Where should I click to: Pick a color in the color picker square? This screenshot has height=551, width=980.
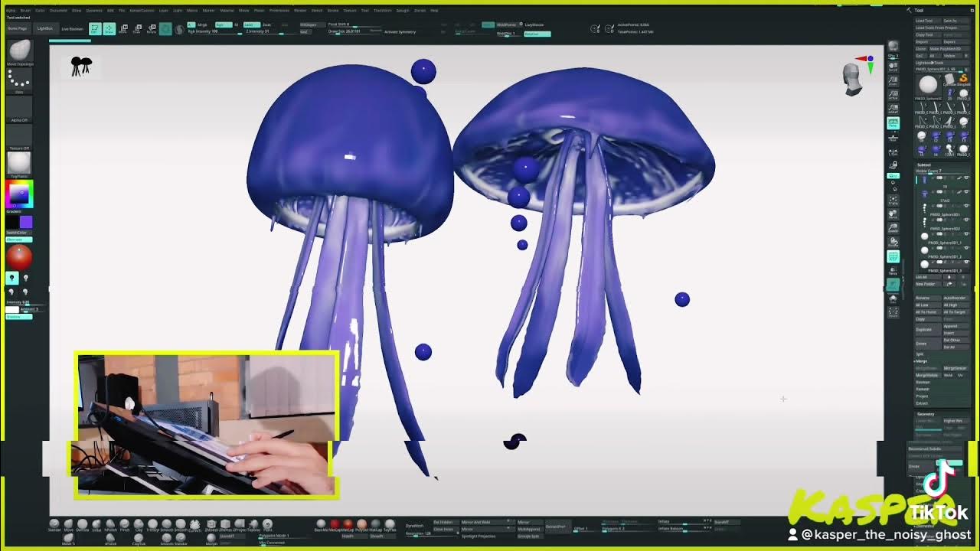(19, 194)
